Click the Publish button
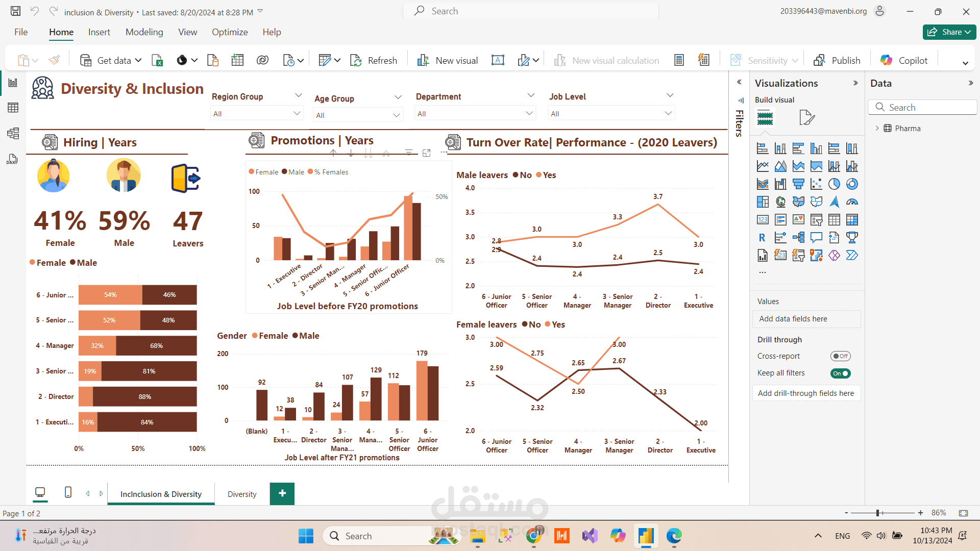The height and width of the screenshot is (551, 980). click(x=837, y=61)
